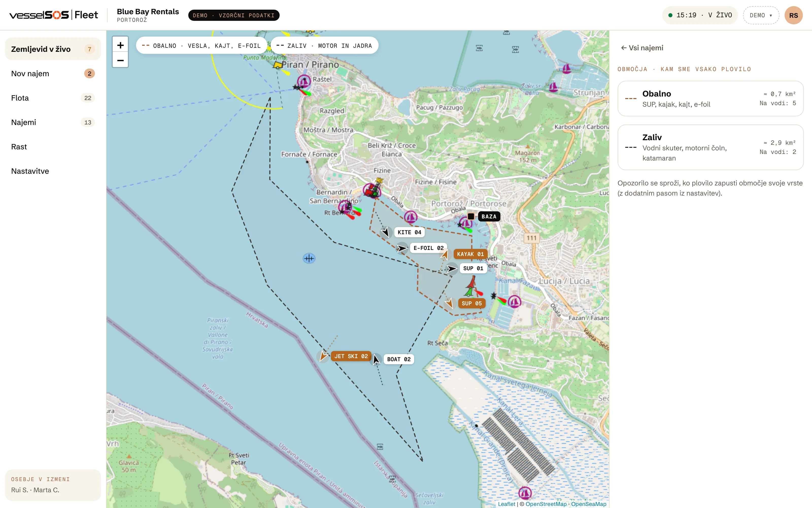Click the E-FOIL 02 vessel arrow marker
The image size is (812, 508).
point(402,248)
